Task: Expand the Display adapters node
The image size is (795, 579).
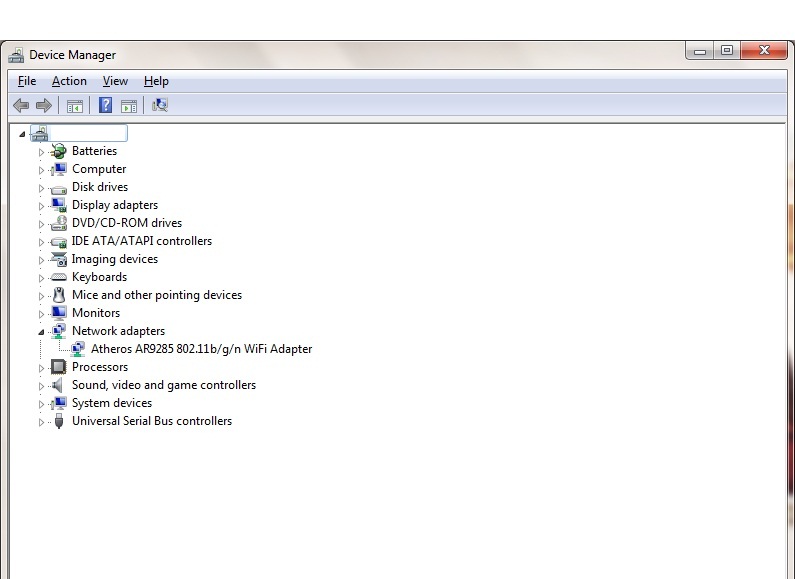Action: (x=42, y=206)
